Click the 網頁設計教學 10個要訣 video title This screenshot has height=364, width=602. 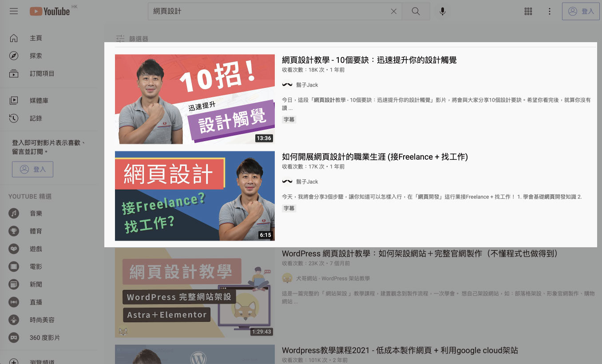[369, 60]
